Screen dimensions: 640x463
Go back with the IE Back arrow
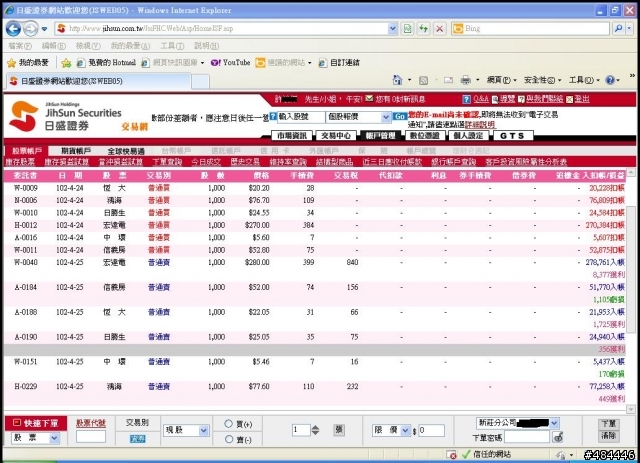(13, 29)
